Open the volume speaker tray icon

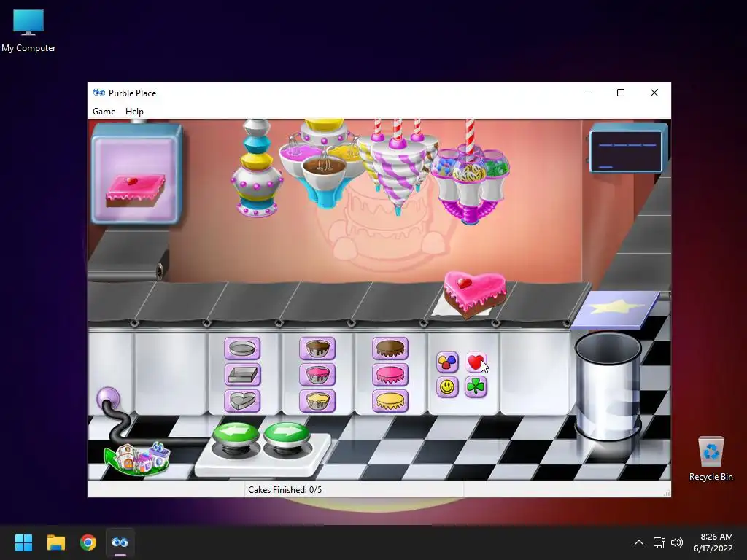(676, 542)
